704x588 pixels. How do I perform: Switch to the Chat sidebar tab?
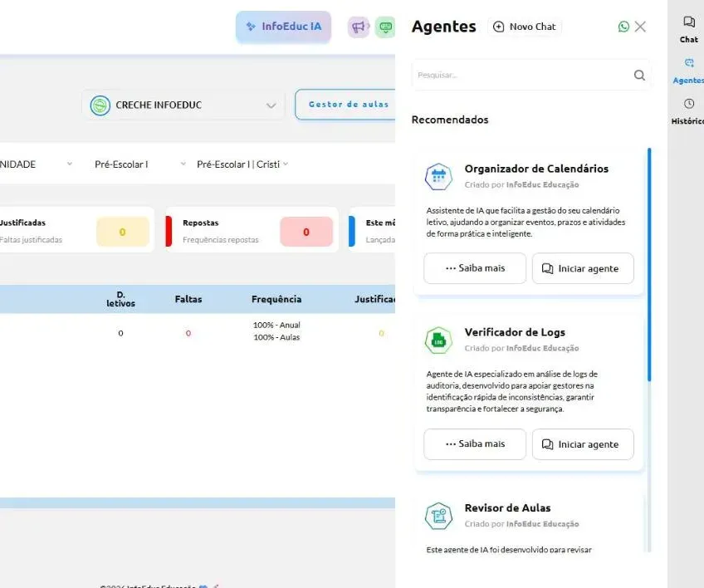click(689, 30)
